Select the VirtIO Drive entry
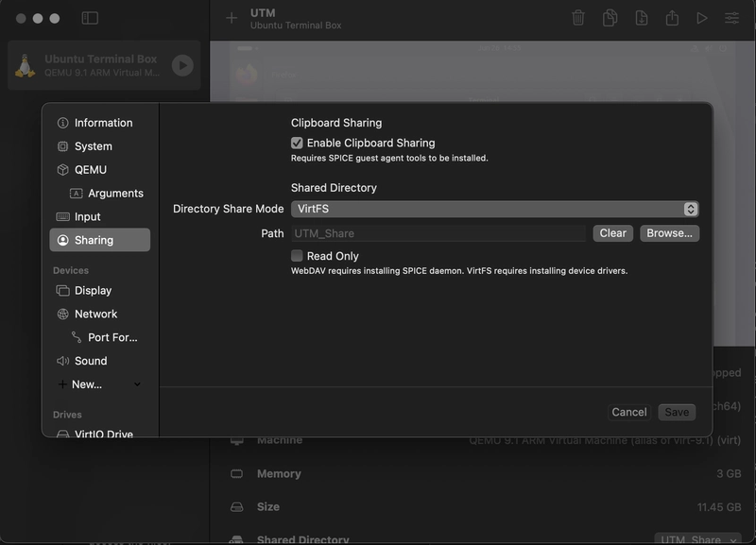 click(x=100, y=434)
